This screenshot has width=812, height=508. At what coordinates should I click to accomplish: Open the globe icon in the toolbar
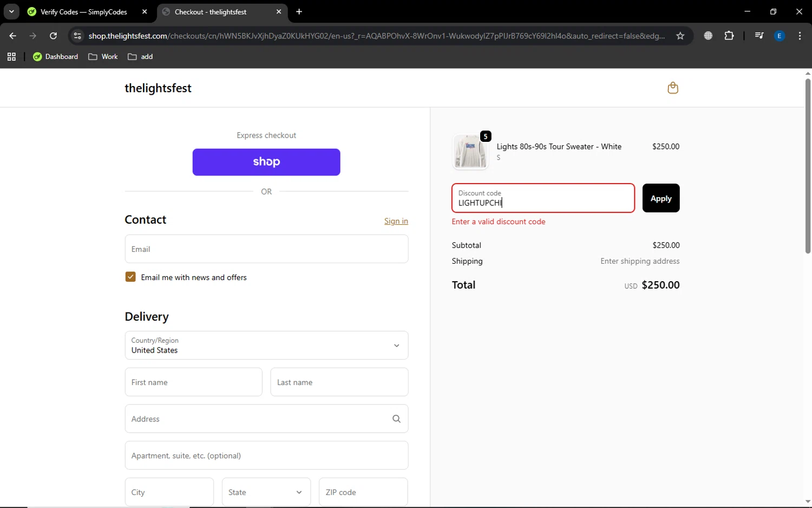point(708,36)
